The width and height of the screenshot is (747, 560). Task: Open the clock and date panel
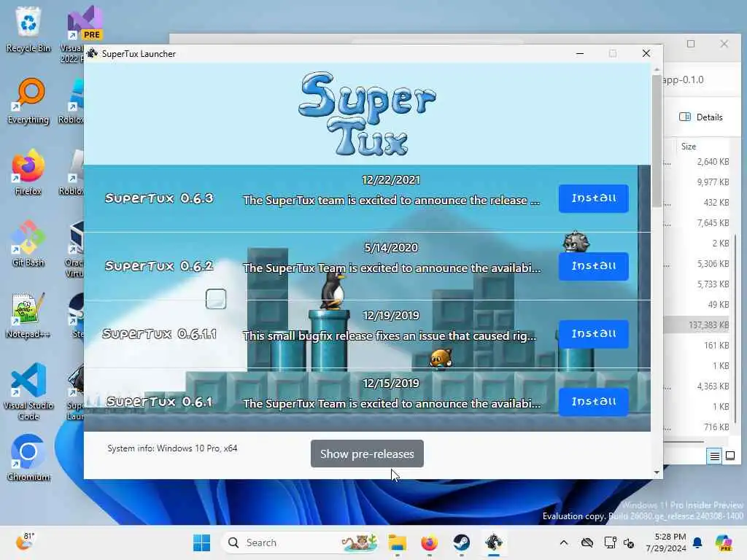tap(666, 542)
